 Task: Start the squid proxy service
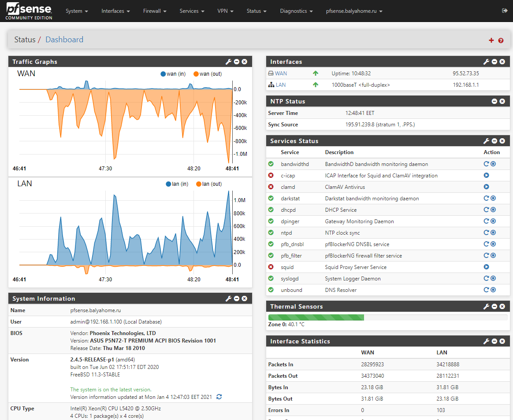[487, 267]
